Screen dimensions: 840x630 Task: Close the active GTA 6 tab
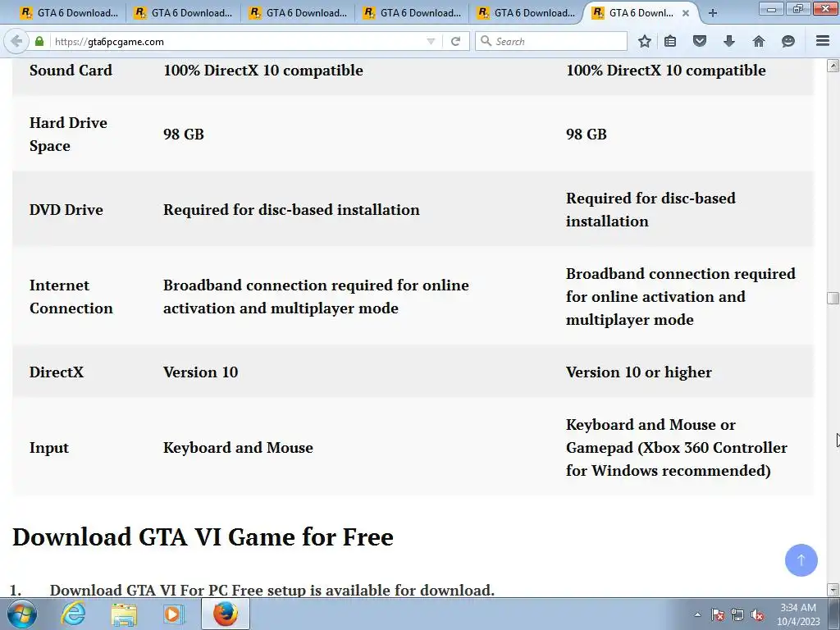tap(686, 13)
